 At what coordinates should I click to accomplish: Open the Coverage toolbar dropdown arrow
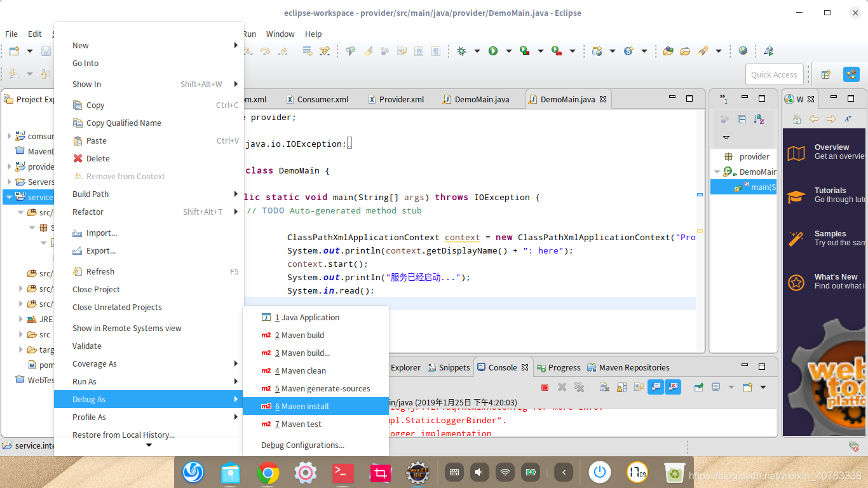tap(540, 51)
